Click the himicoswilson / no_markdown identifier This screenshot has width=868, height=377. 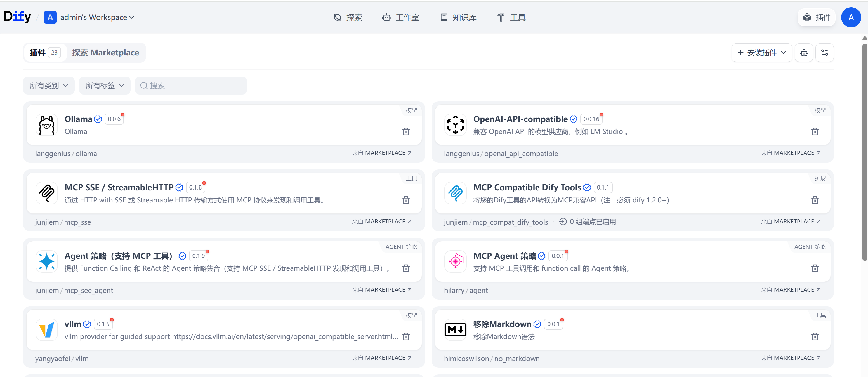tap(492, 359)
